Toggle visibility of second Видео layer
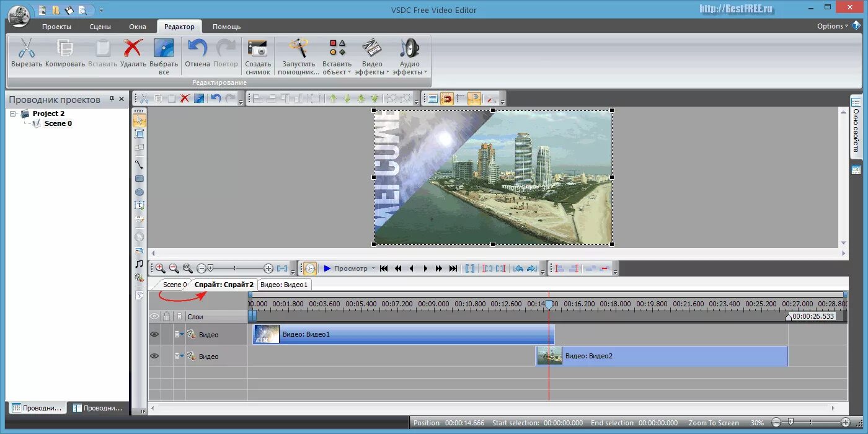The height and width of the screenshot is (434, 868). point(154,356)
